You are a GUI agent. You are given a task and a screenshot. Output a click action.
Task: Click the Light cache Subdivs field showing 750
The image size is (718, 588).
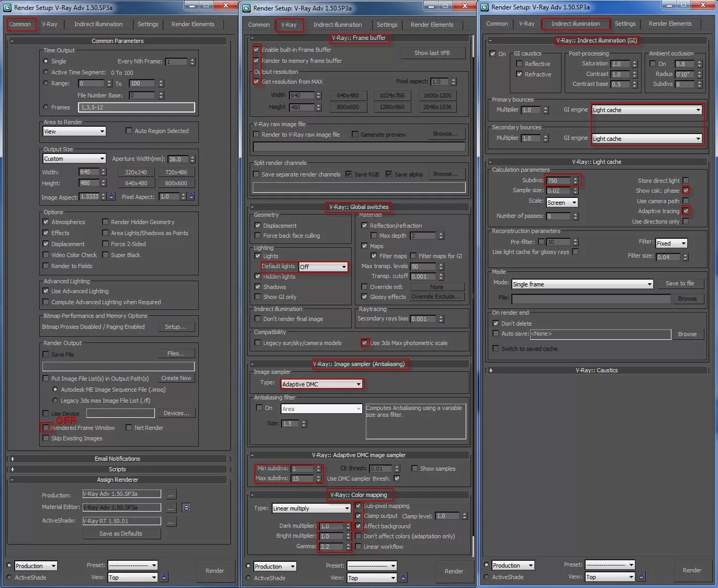(x=558, y=180)
